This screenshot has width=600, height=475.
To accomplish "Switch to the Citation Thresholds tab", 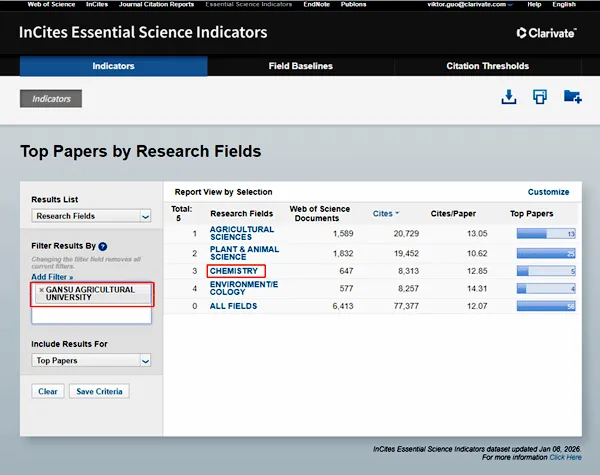I will [x=488, y=66].
